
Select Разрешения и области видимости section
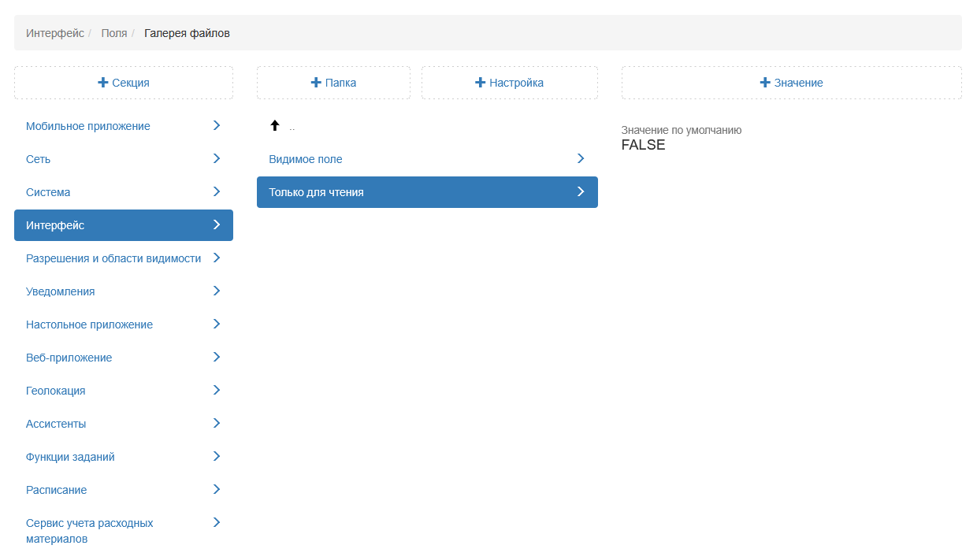pyautogui.click(x=113, y=258)
